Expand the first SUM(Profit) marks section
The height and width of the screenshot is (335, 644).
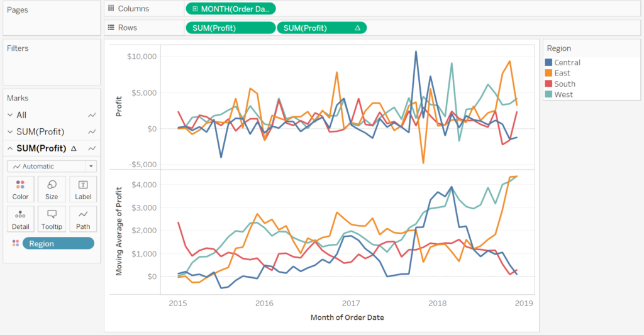9,131
